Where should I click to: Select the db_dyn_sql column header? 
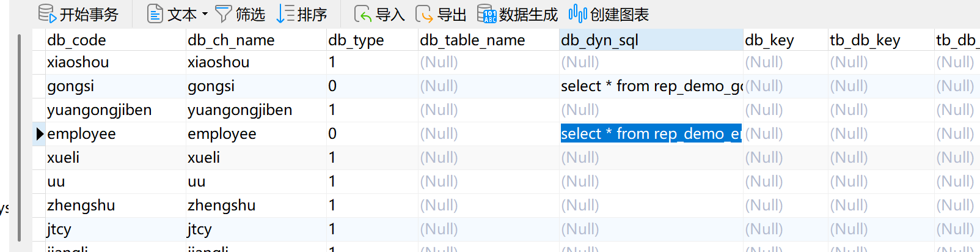[650, 40]
